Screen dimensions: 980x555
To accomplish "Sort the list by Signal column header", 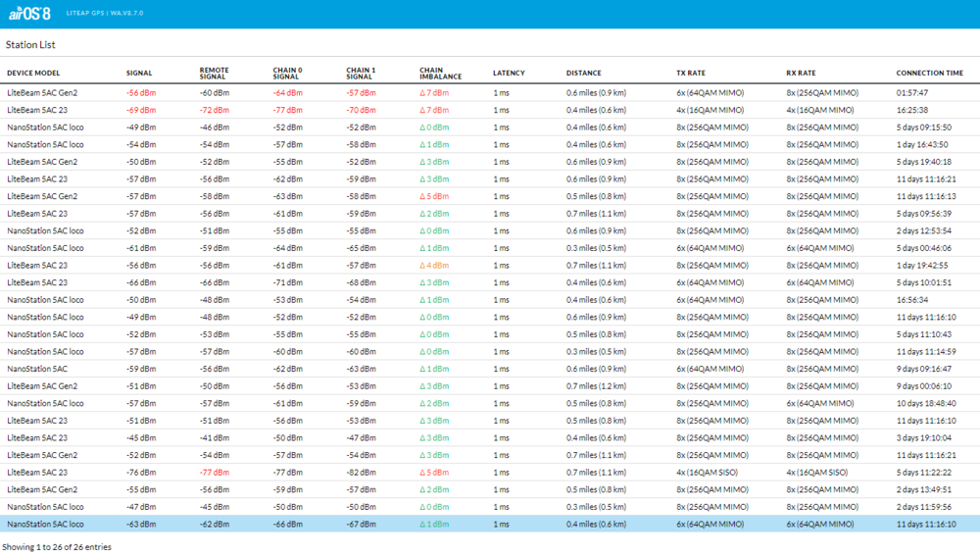I will tap(139, 74).
